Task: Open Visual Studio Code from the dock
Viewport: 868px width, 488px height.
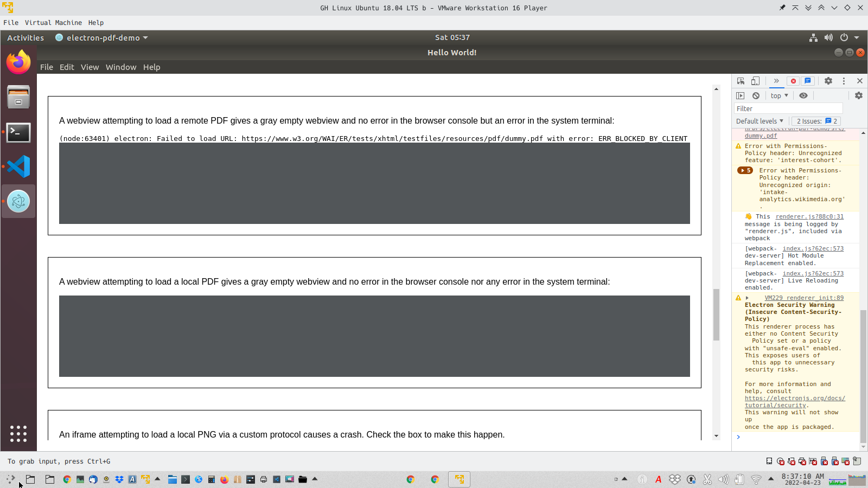Action: [x=18, y=166]
